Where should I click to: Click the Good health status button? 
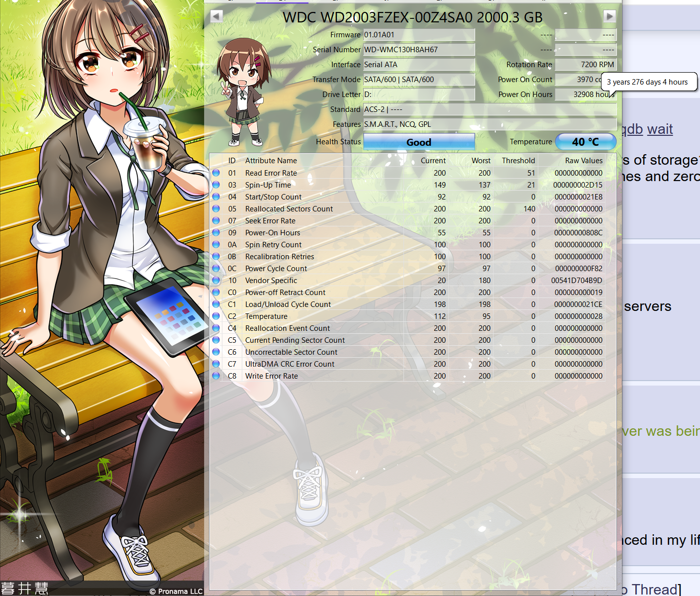(x=419, y=142)
